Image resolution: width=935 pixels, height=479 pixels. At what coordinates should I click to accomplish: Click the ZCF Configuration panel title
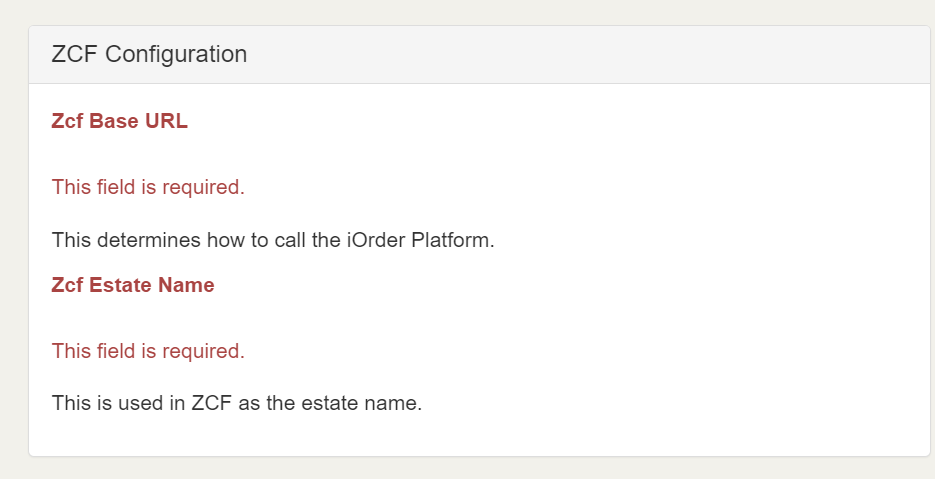pos(149,55)
